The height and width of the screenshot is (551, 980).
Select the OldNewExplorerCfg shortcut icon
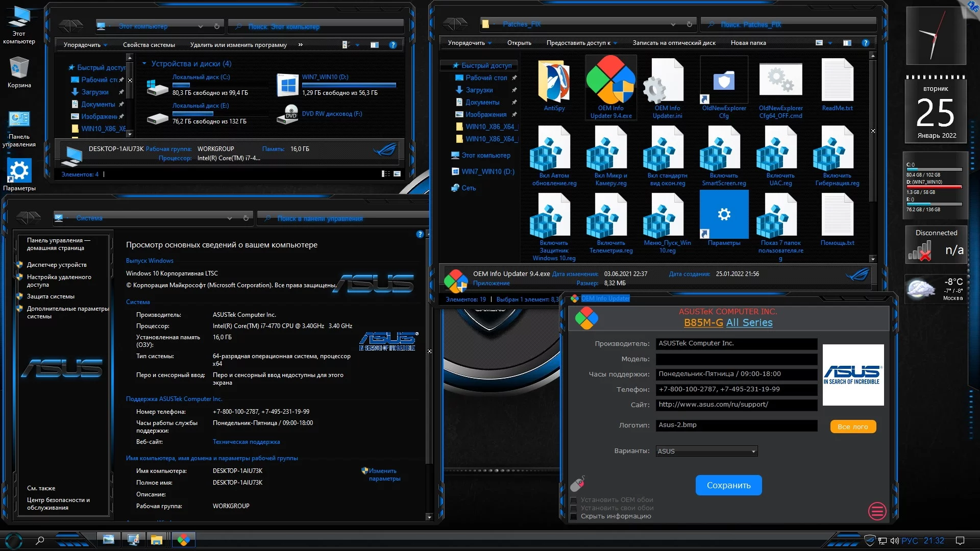click(x=723, y=81)
